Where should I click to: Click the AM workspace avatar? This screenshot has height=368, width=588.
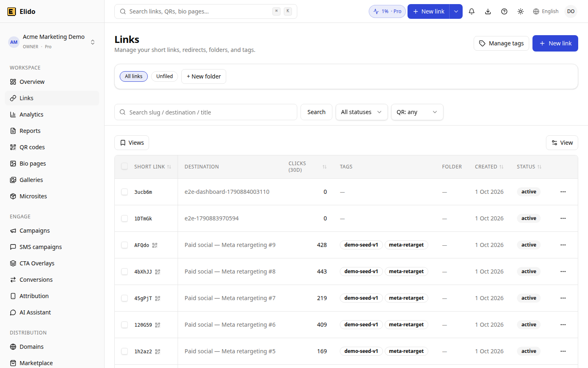coord(14,42)
